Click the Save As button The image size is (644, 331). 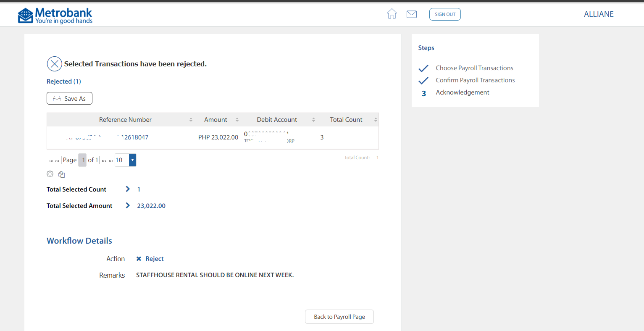click(69, 98)
